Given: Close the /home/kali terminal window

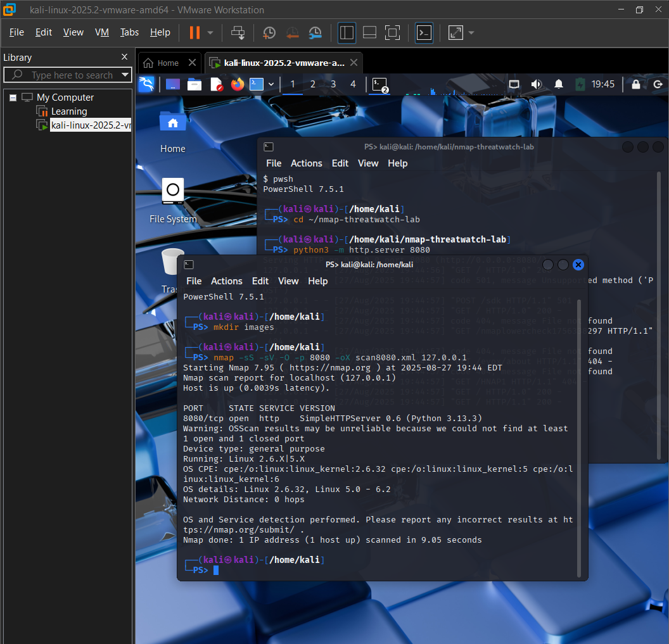Looking at the screenshot, I should [578, 265].
